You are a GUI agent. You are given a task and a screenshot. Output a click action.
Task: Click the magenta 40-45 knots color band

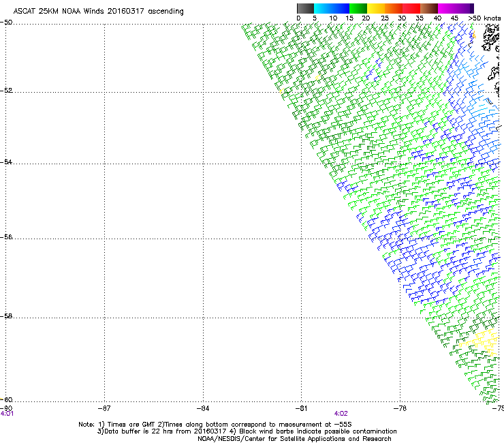pyautogui.click(x=447, y=8)
